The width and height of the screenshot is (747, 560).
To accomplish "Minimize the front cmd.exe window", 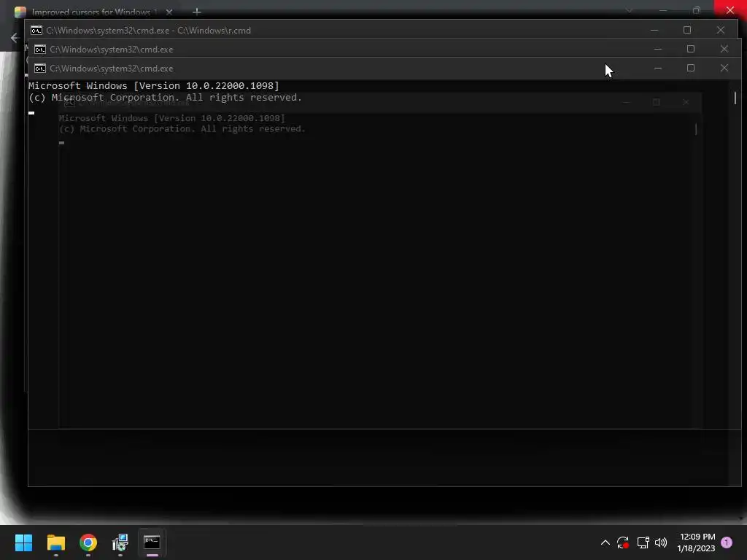I will pyautogui.click(x=658, y=68).
